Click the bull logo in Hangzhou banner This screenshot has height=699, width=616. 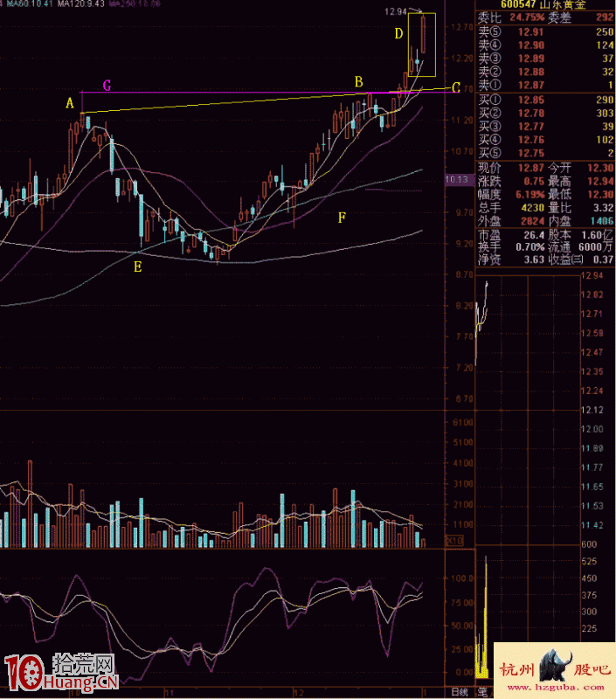coord(555,668)
